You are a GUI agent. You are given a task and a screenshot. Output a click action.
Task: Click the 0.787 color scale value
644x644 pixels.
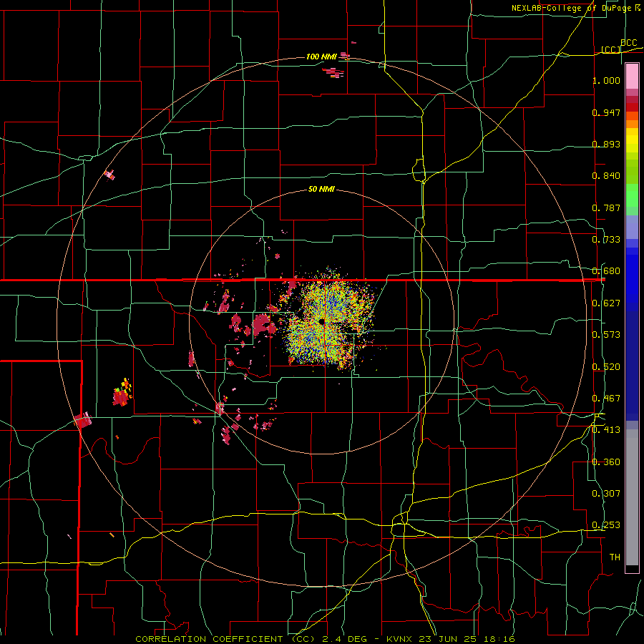click(x=606, y=208)
